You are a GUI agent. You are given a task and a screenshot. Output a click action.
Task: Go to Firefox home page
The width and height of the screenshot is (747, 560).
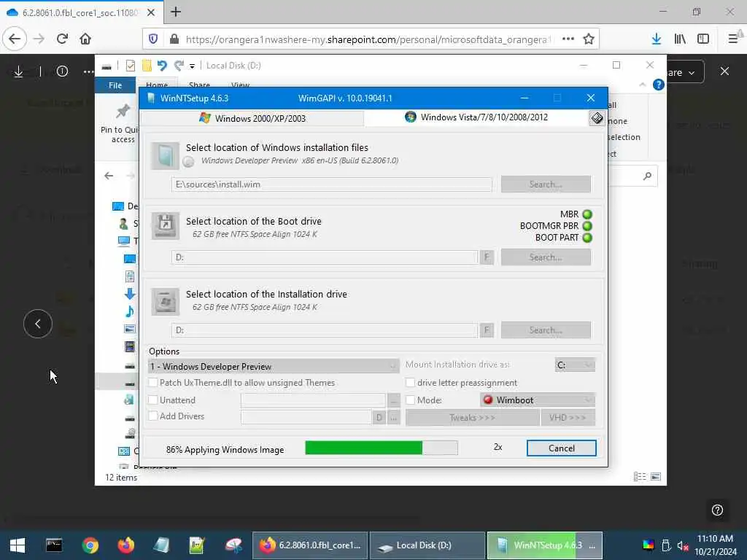pyautogui.click(x=85, y=39)
